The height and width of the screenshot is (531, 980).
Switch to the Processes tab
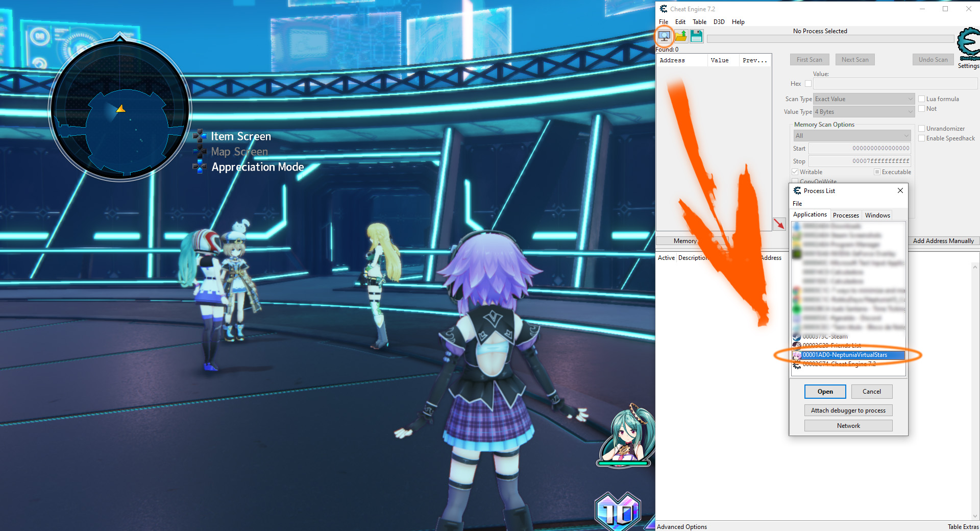click(x=846, y=215)
